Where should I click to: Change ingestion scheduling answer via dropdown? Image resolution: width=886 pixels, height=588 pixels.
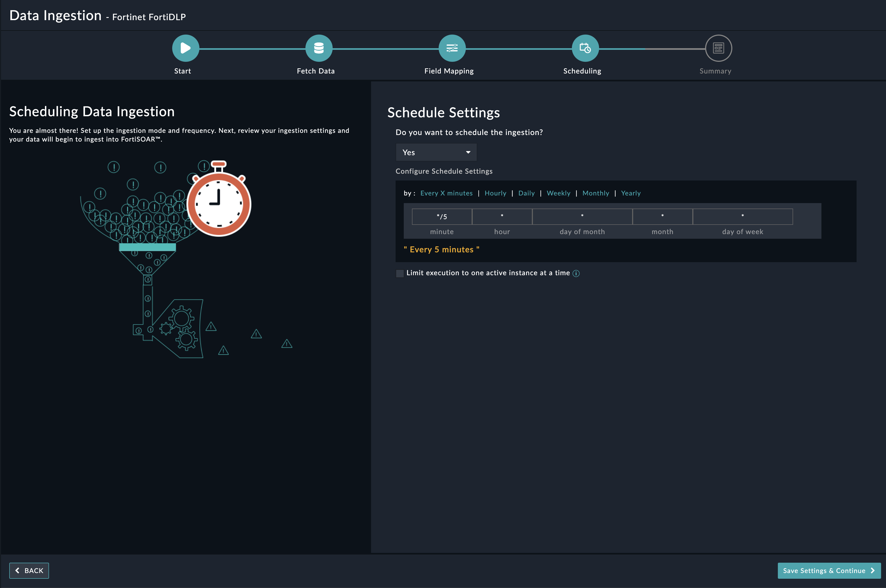coord(436,152)
